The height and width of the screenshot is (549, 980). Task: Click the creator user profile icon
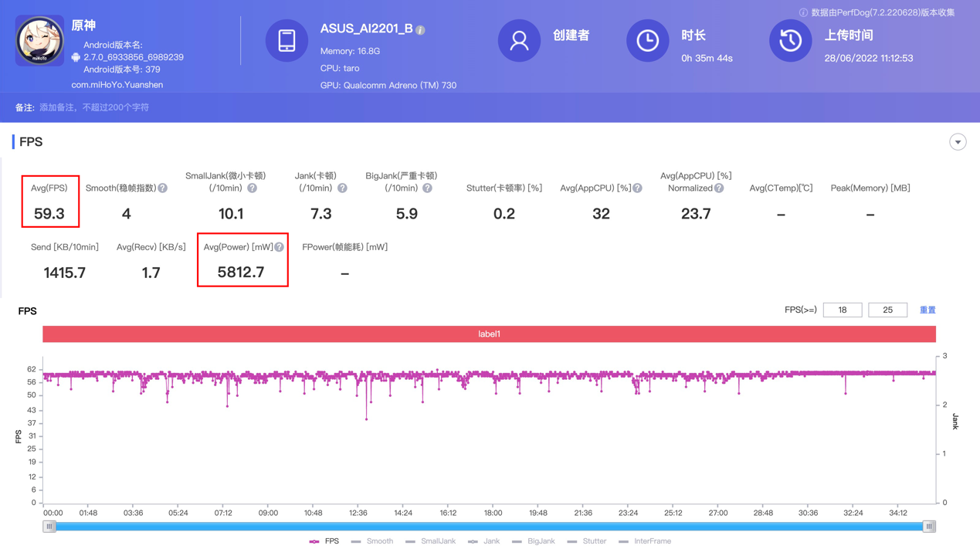pos(519,40)
